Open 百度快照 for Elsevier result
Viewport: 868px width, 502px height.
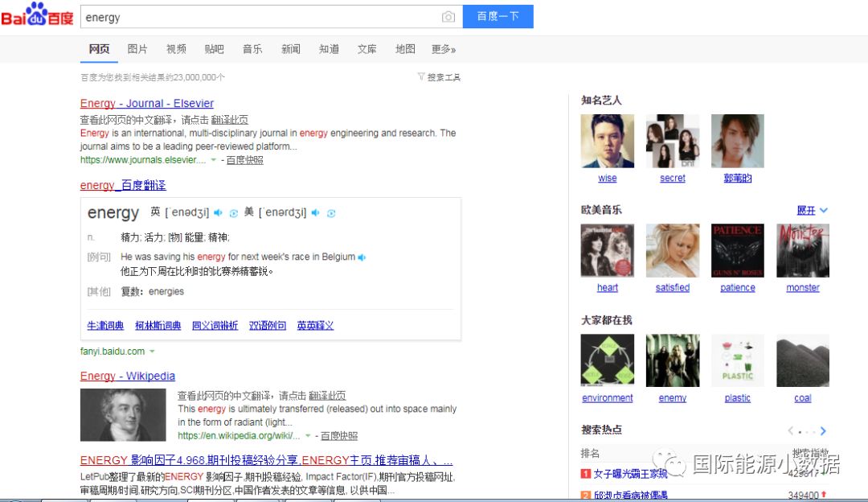tap(244, 160)
